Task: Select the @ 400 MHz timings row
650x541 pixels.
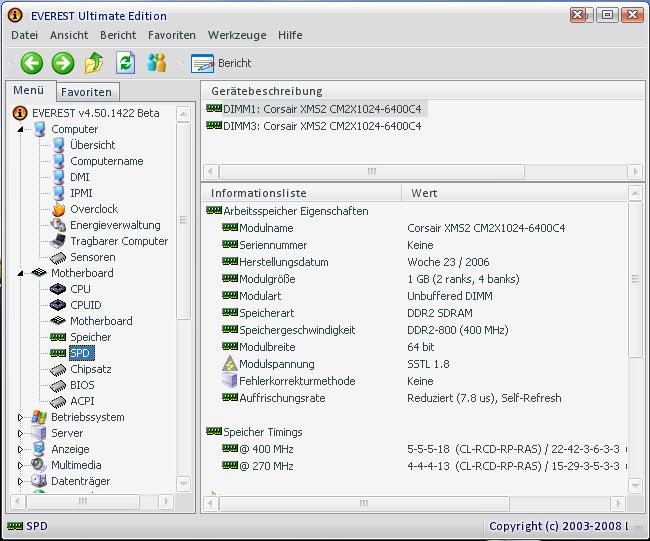Action: [x=416, y=449]
